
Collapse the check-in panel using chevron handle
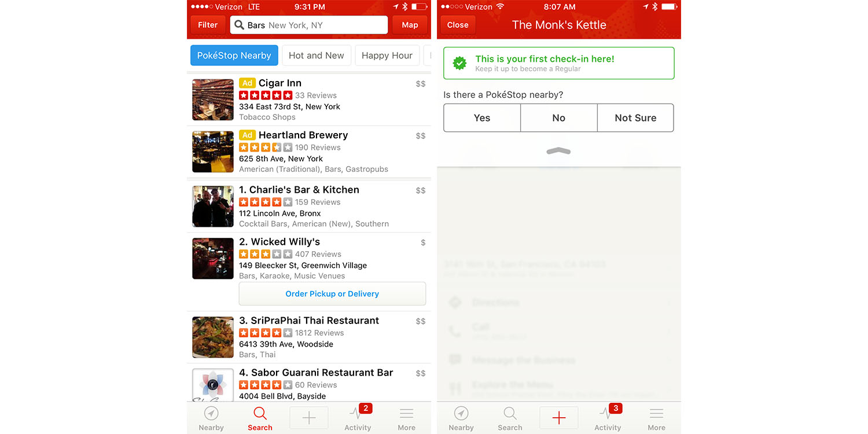coord(558,151)
